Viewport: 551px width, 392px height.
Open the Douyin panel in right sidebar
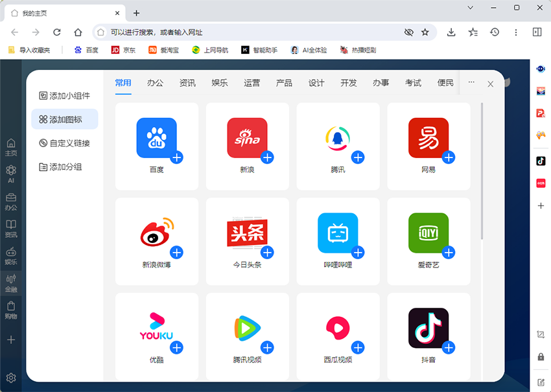[x=541, y=161]
